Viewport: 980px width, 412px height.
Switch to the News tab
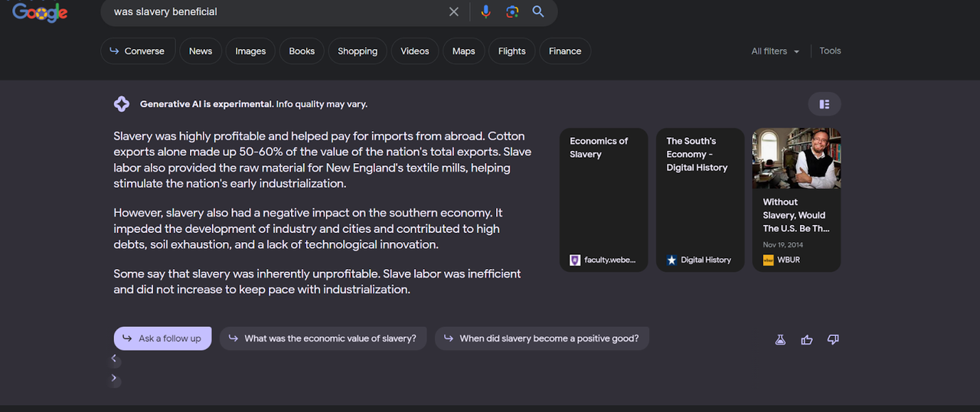[201, 51]
